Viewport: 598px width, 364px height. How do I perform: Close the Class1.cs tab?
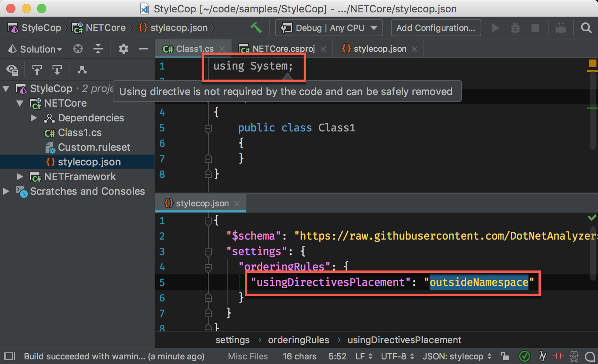coord(222,49)
